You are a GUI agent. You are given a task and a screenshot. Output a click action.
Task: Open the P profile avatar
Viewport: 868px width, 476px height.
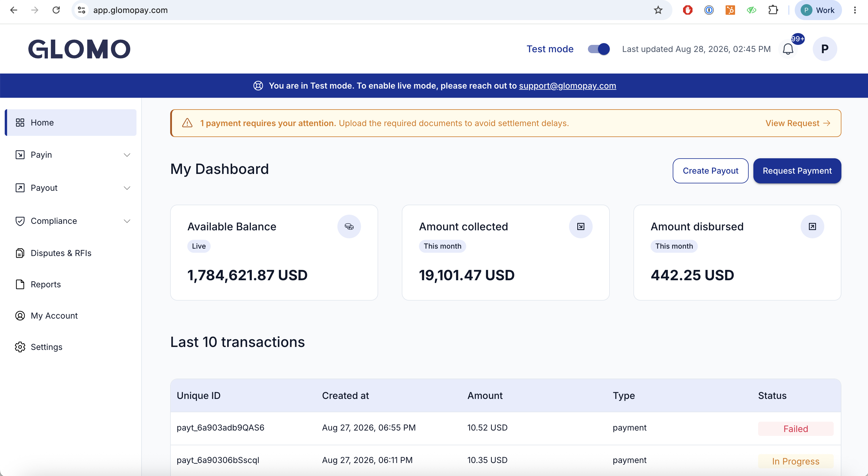click(x=825, y=49)
